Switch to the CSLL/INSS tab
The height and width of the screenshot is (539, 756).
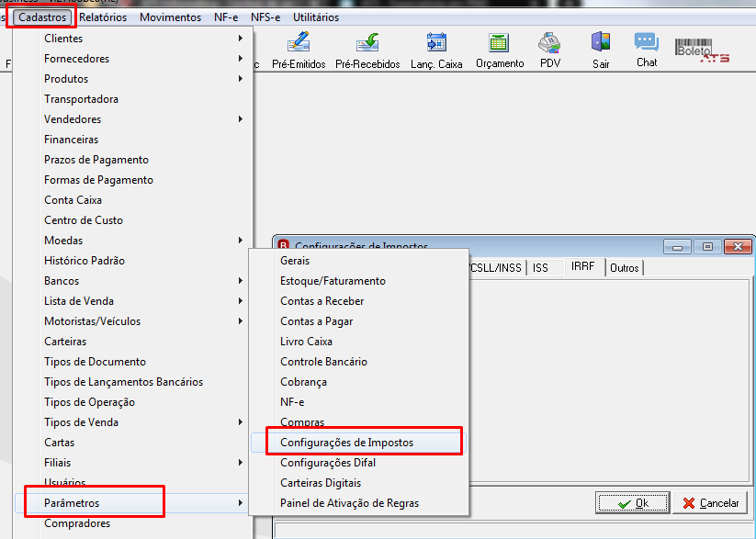(x=497, y=267)
